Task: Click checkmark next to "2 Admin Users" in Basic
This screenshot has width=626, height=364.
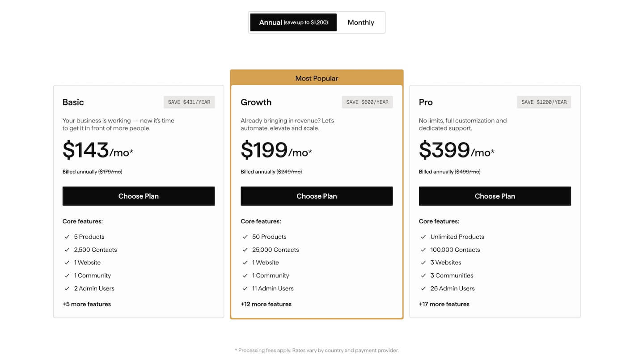Action: 67,288
